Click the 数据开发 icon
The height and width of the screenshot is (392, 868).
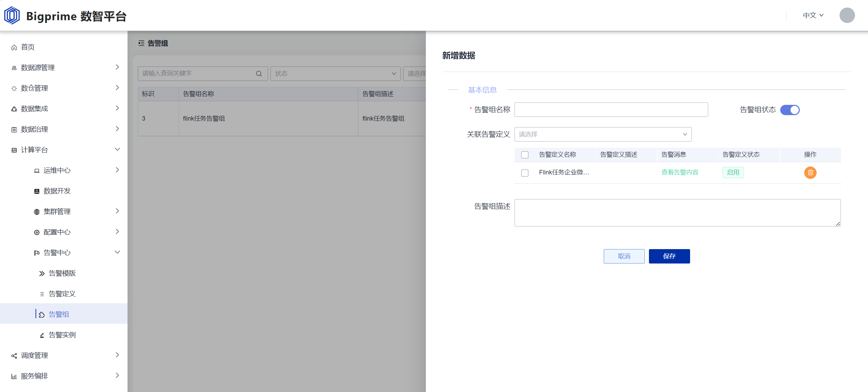tap(37, 191)
